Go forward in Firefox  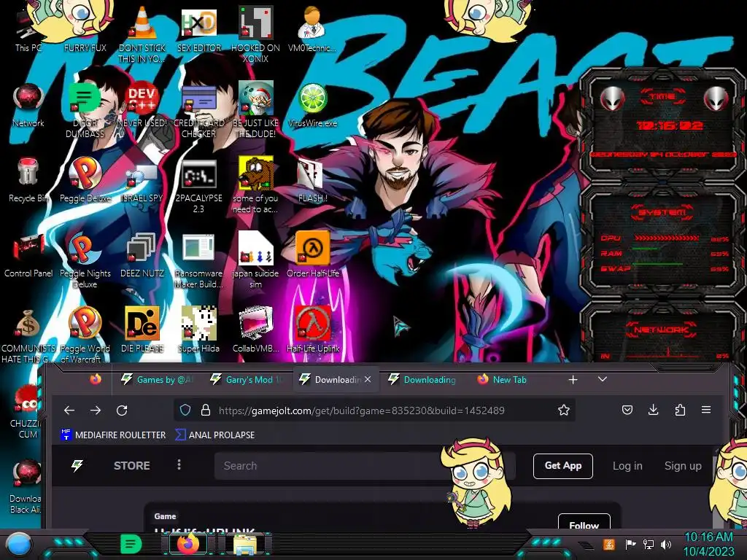pos(96,410)
